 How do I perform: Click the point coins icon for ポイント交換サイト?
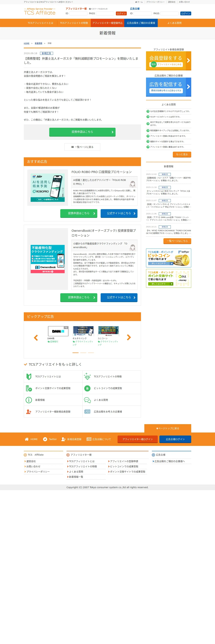pos(29,388)
